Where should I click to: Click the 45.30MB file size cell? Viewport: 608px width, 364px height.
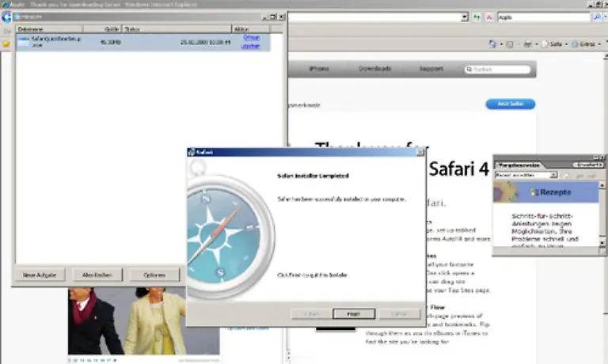111,42
